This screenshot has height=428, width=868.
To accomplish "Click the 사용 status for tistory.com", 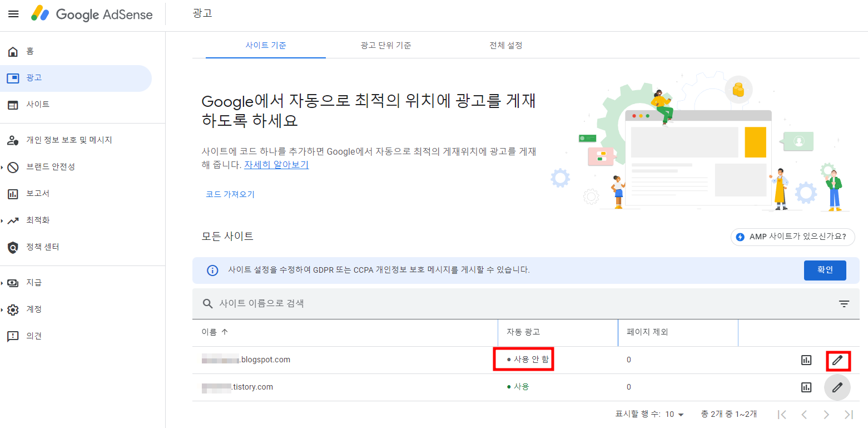I will pyautogui.click(x=518, y=387).
